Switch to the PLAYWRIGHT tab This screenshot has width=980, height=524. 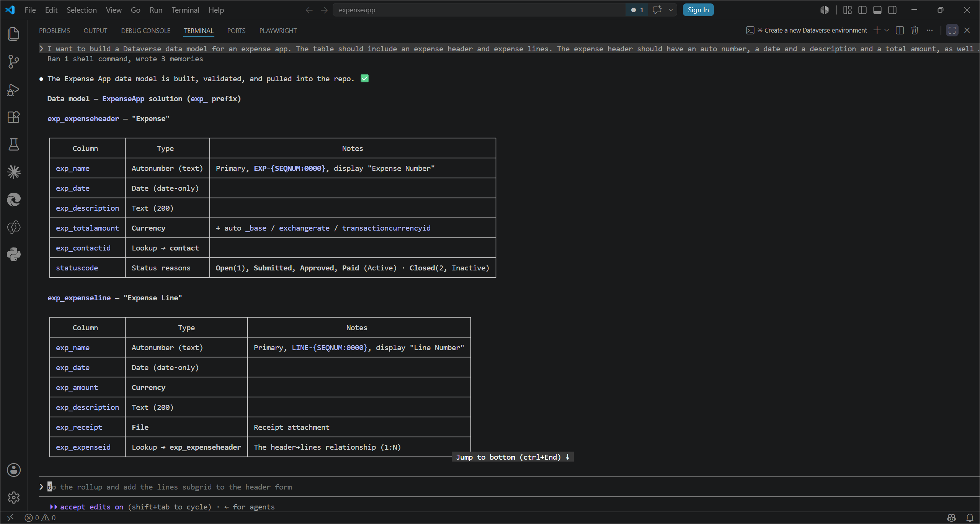coord(278,31)
